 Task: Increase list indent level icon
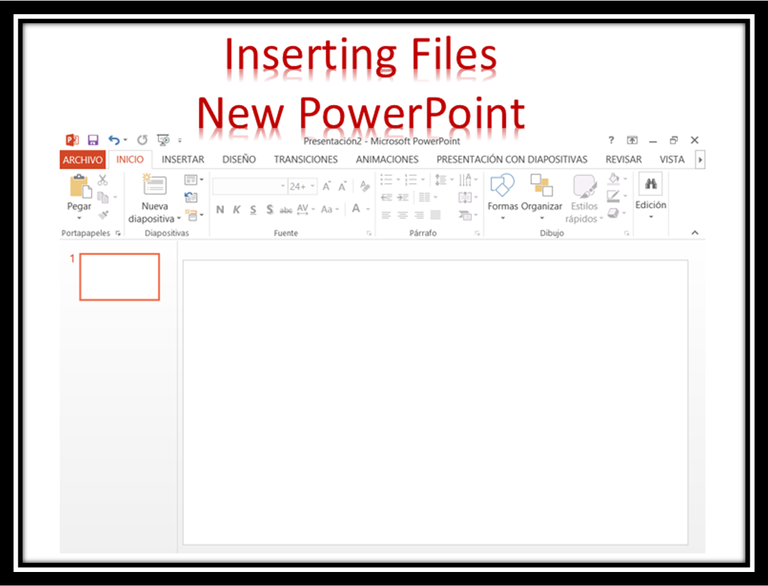pos(403,197)
